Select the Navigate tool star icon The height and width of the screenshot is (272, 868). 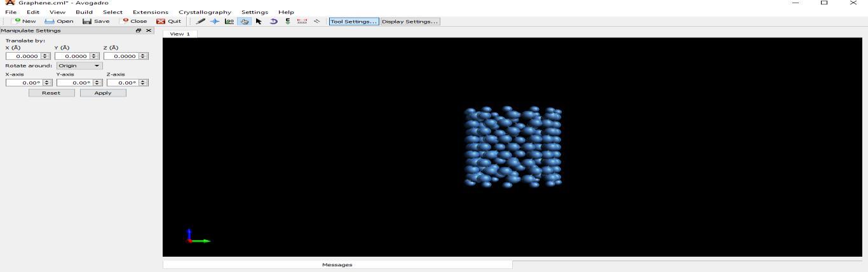coord(215,21)
